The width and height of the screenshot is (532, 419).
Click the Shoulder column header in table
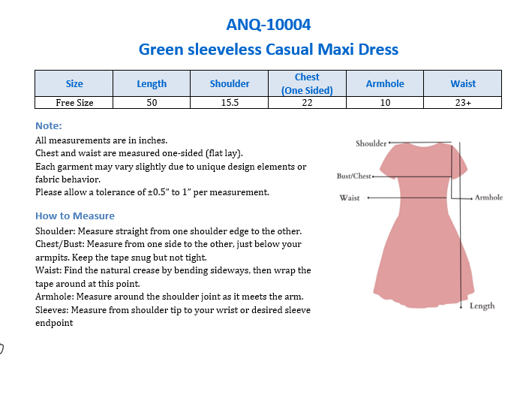(x=230, y=83)
